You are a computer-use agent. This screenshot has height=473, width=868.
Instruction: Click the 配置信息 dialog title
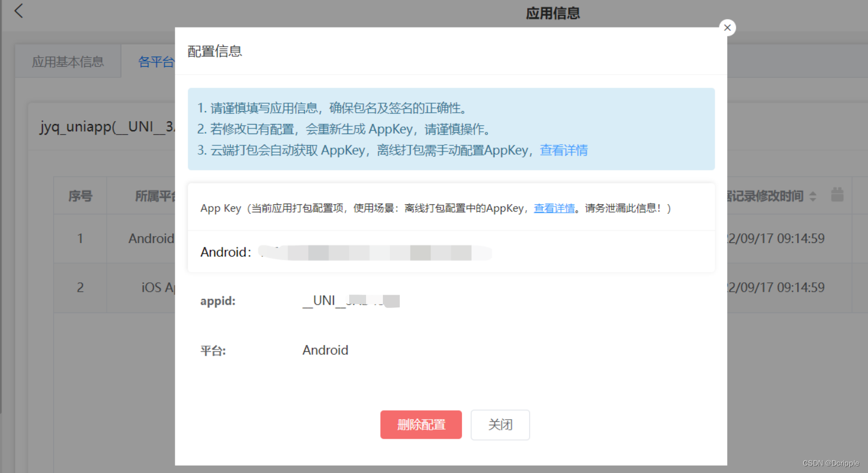coord(214,51)
